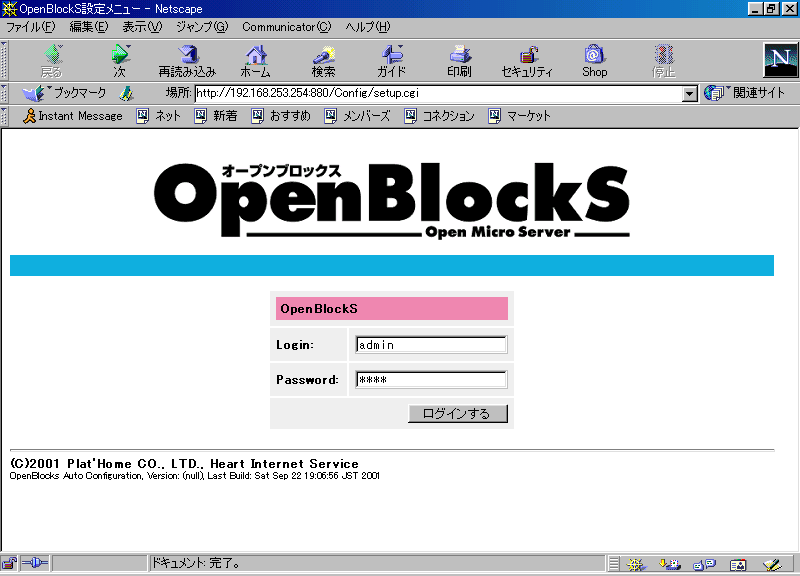Open Navigator from the component bar
The image size is (800, 576).
click(636, 564)
